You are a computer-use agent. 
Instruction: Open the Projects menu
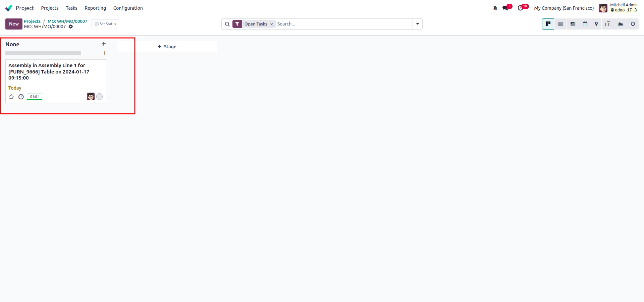coord(50,8)
